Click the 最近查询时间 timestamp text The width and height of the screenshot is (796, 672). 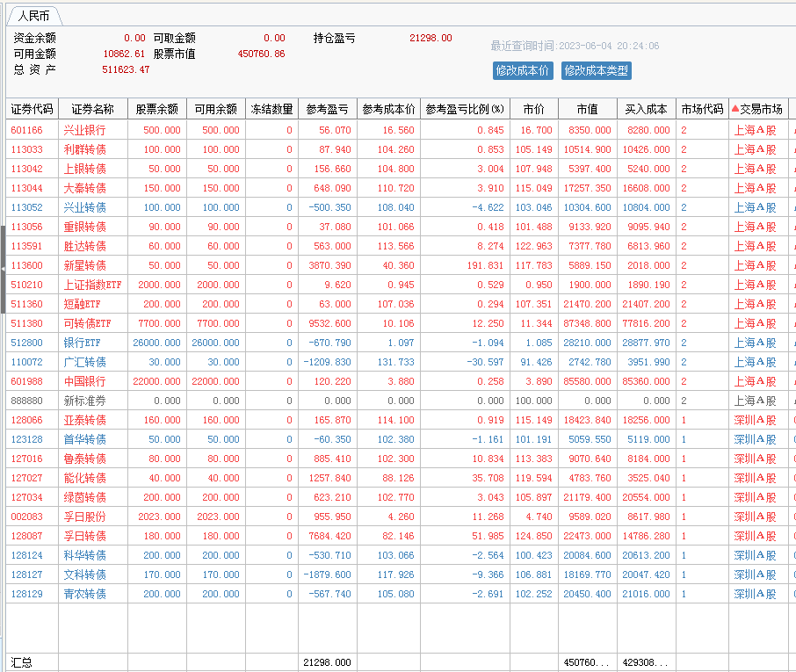[x=575, y=46]
